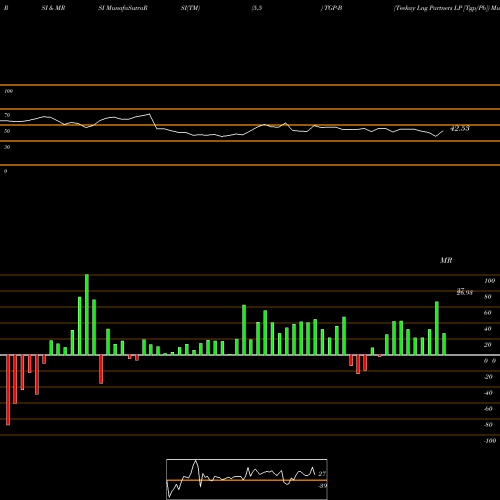Viewport: 500px width, 500px height.
Task: Select the current RSI value 42.53
Action: 460,128
